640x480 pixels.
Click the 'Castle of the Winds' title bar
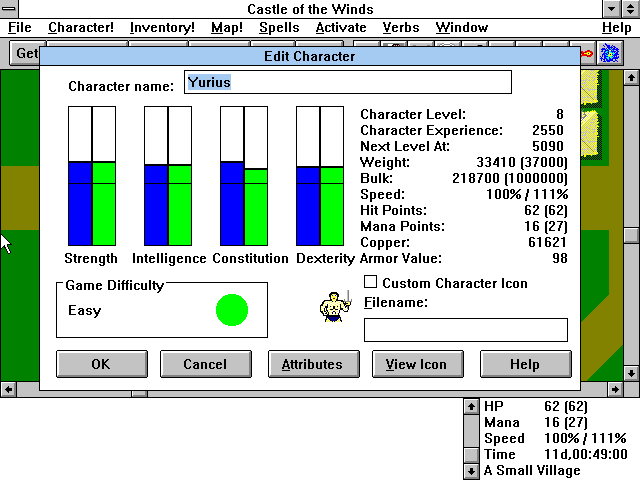[310, 9]
